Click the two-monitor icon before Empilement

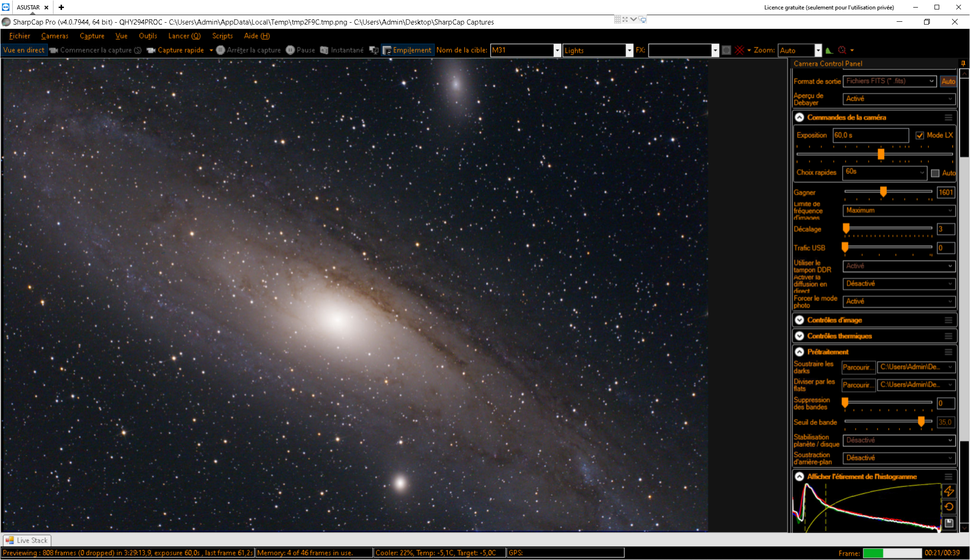click(374, 50)
